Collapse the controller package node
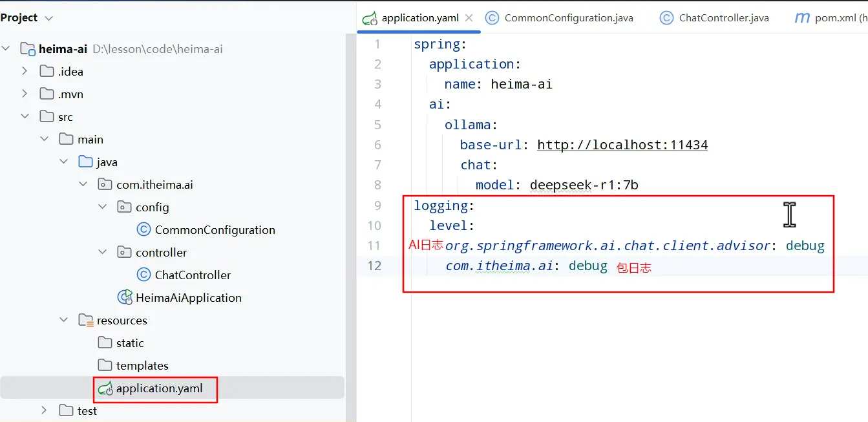Viewport: 868px width, 422px height. [102, 252]
